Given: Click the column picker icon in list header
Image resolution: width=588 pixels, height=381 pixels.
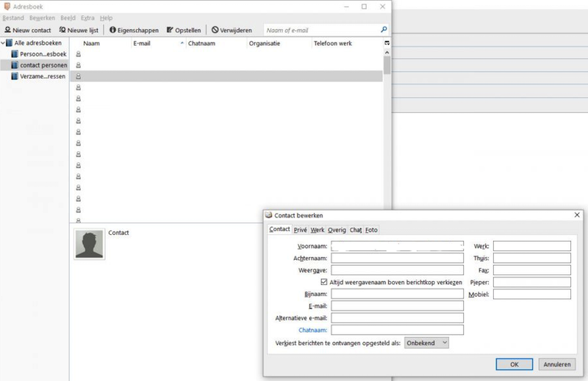Looking at the screenshot, I should (x=387, y=43).
